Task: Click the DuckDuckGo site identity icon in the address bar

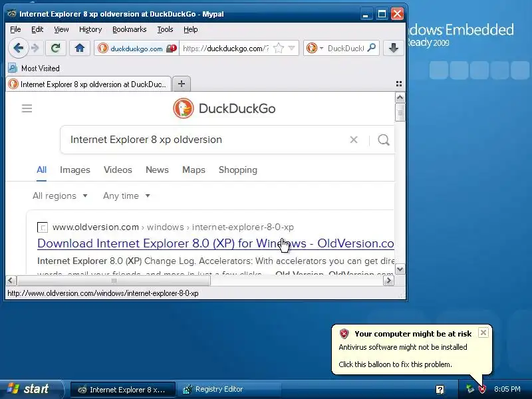Action: click(x=103, y=48)
